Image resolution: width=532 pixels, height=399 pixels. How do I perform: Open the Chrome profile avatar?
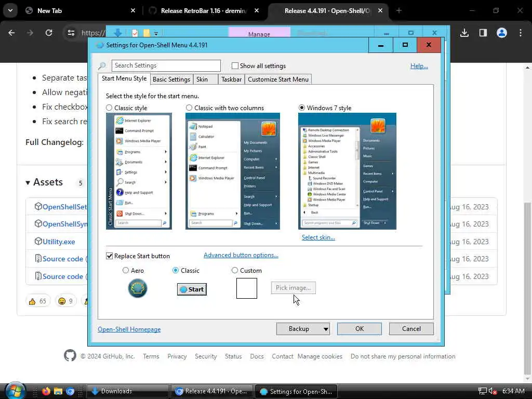tap(502, 33)
